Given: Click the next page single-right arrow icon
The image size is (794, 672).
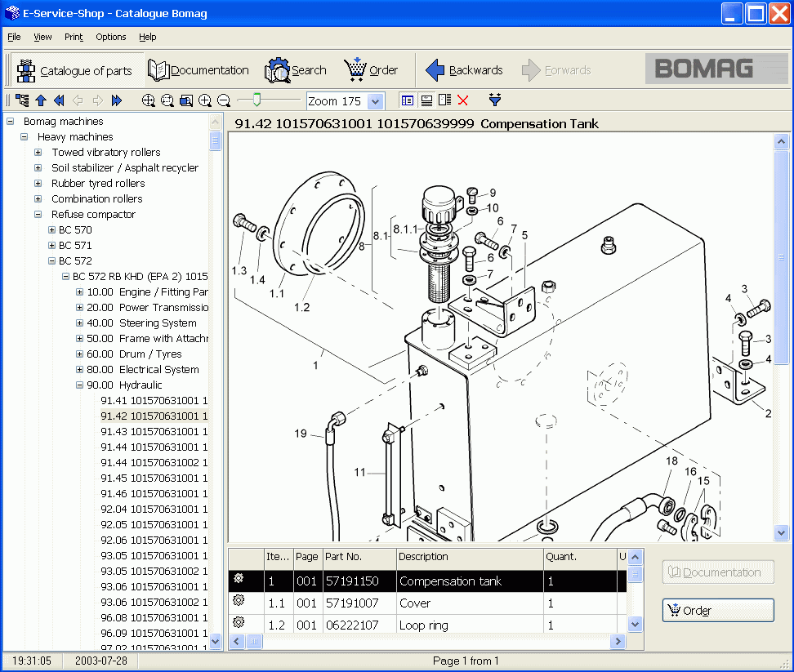Looking at the screenshot, I should pyautogui.click(x=98, y=100).
